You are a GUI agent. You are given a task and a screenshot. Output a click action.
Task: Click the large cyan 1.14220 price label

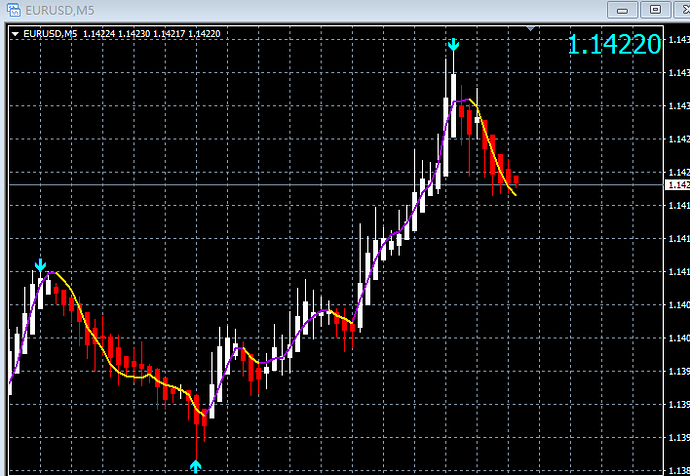click(x=614, y=45)
